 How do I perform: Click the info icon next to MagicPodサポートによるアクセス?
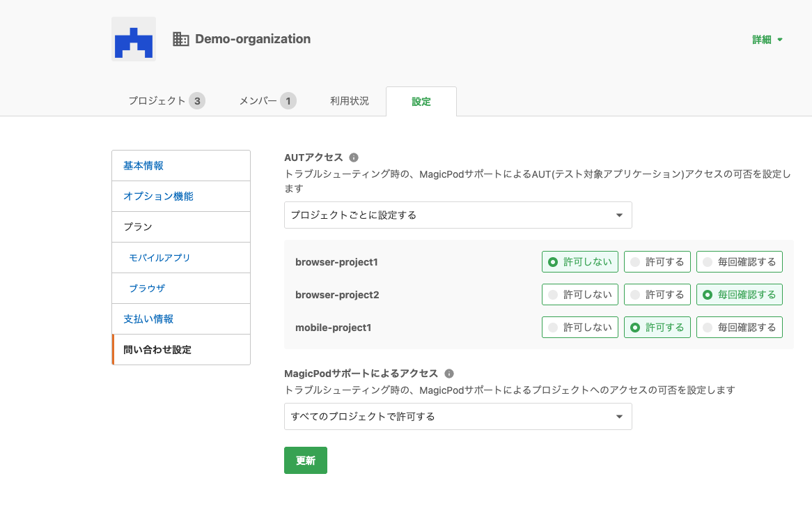tap(449, 374)
